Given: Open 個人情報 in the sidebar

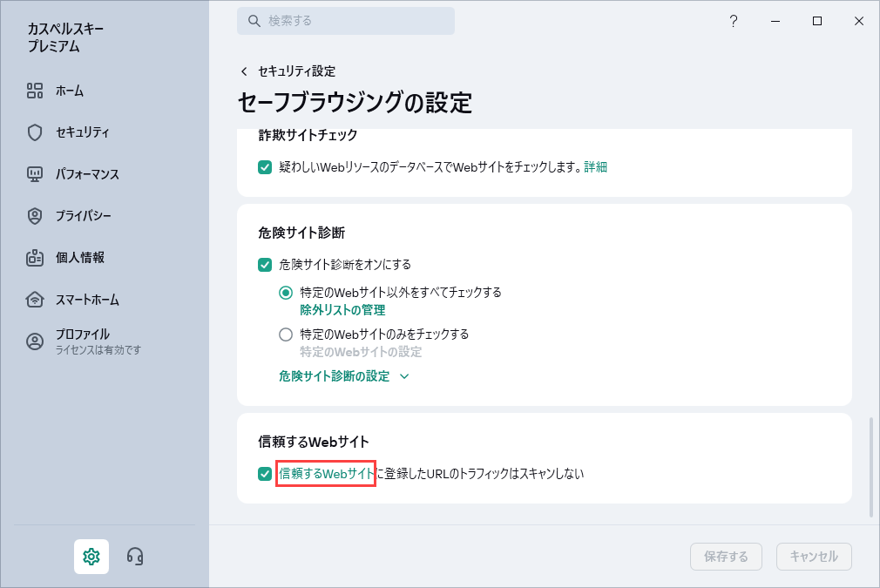Looking at the screenshot, I should pyautogui.click(x=79, y=258).
